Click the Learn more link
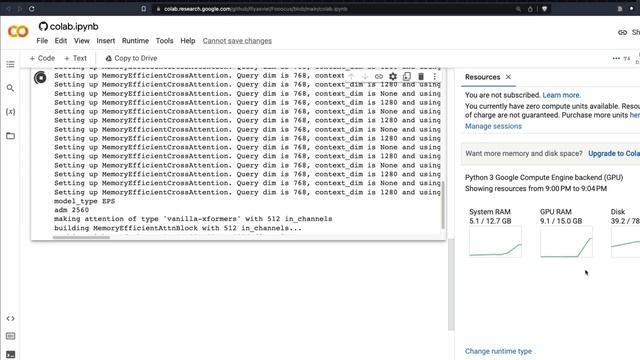The image size is (640, 360). click(x=562, y=95)
